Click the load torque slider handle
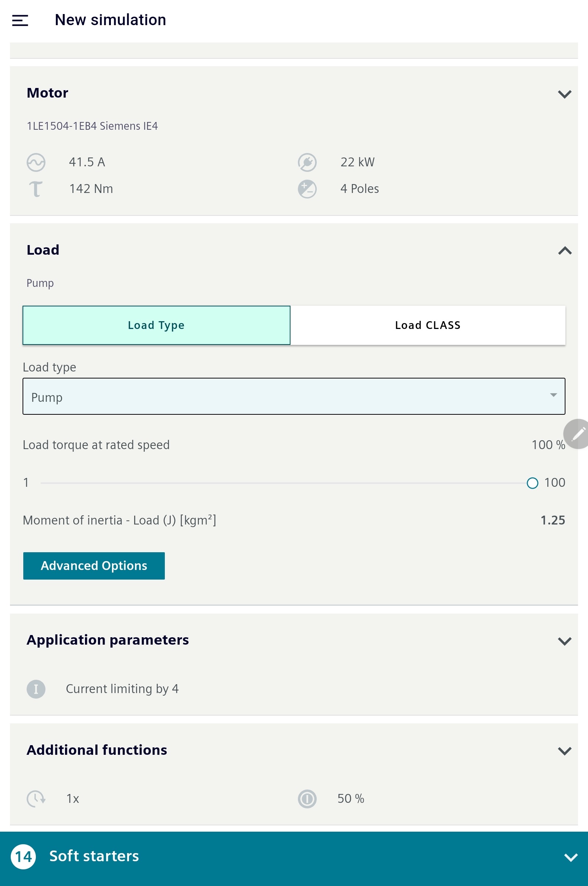The height and width of the screenshot is (886, 588). (533, 483)
